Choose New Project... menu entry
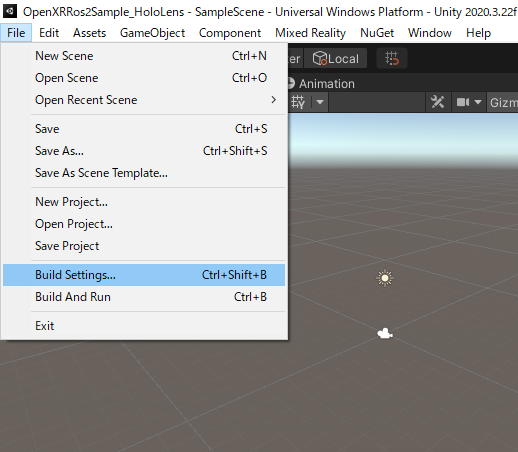This screenshot has width=518, height=452. [x=144, y=202]
